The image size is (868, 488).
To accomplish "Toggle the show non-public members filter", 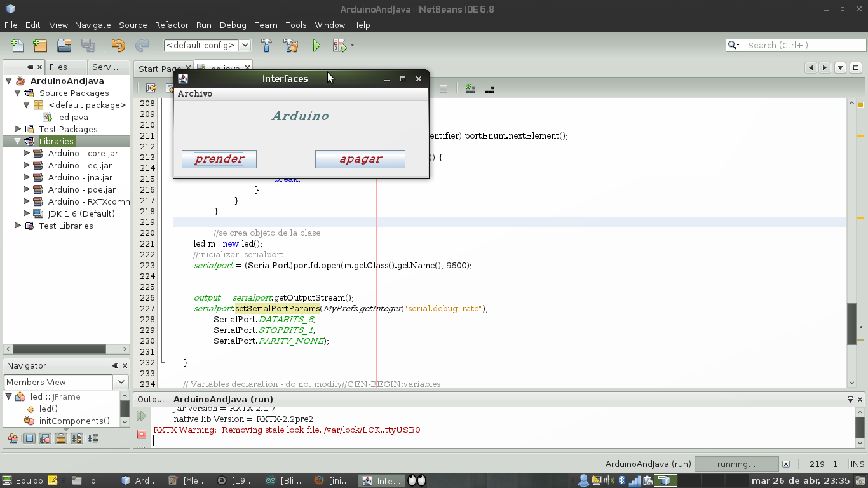I will (60, 438).
